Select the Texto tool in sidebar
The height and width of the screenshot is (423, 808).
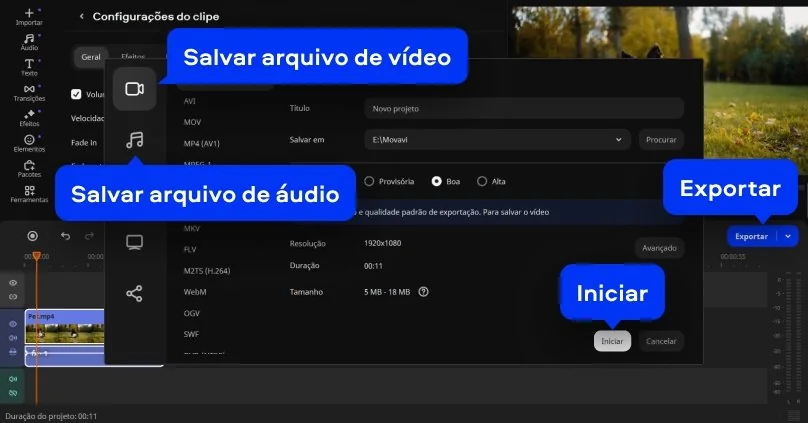pos(29,67)
